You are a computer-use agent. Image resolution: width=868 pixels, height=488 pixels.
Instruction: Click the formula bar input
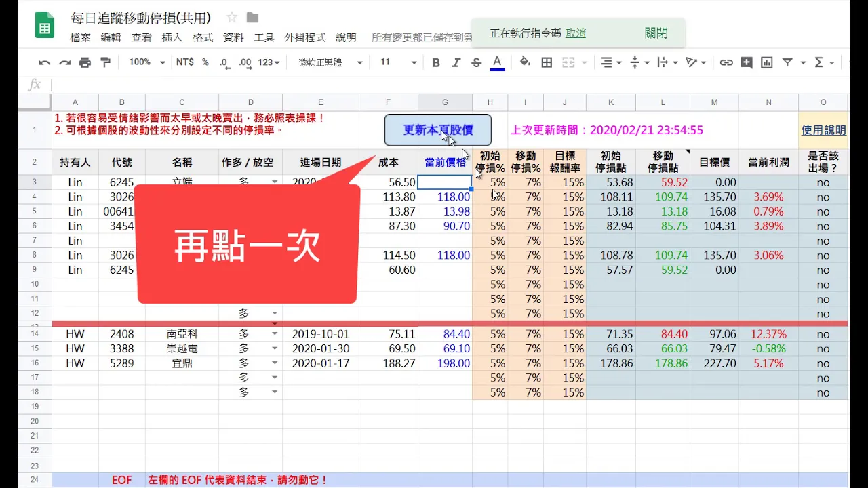tap(450, 85)
